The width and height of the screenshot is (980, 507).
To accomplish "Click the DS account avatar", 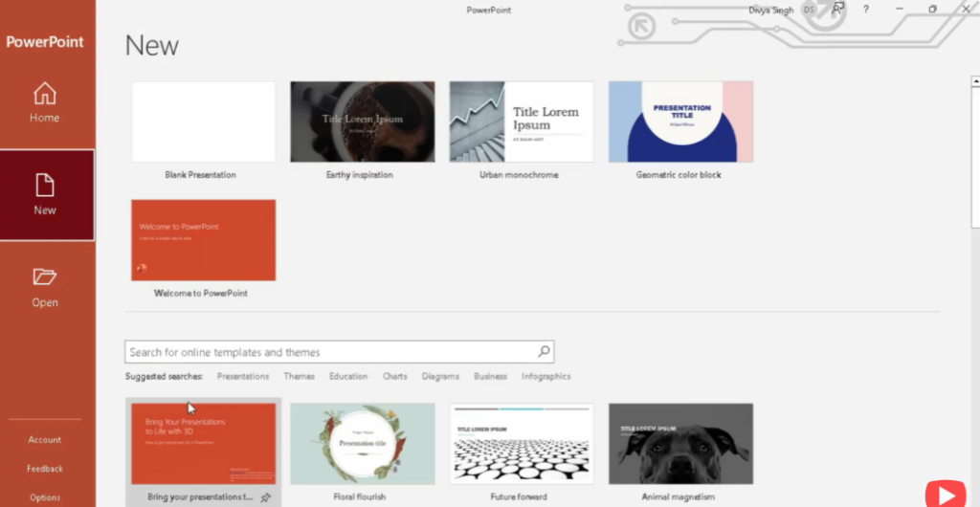I will point(809,10).
